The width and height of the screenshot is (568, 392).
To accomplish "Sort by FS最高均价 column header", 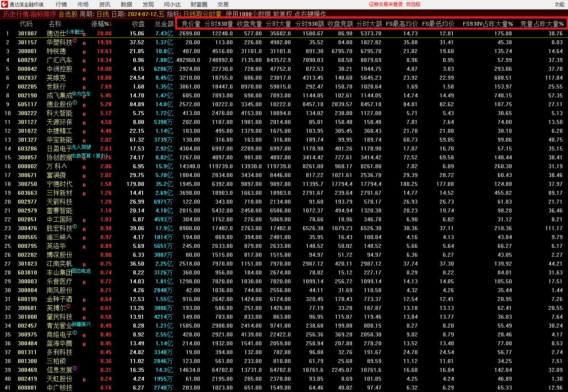I will point(402,24).
